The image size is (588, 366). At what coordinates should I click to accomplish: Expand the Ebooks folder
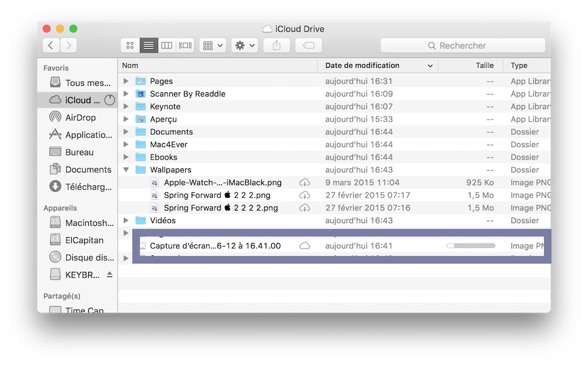[x=126, y=157]
